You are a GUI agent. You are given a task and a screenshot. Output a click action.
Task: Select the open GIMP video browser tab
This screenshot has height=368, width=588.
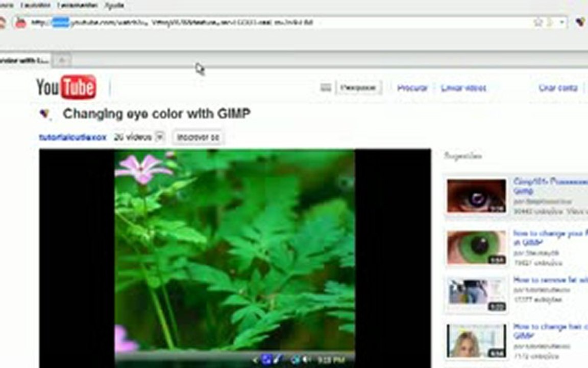pyautogui.click(x=24, y=60)
